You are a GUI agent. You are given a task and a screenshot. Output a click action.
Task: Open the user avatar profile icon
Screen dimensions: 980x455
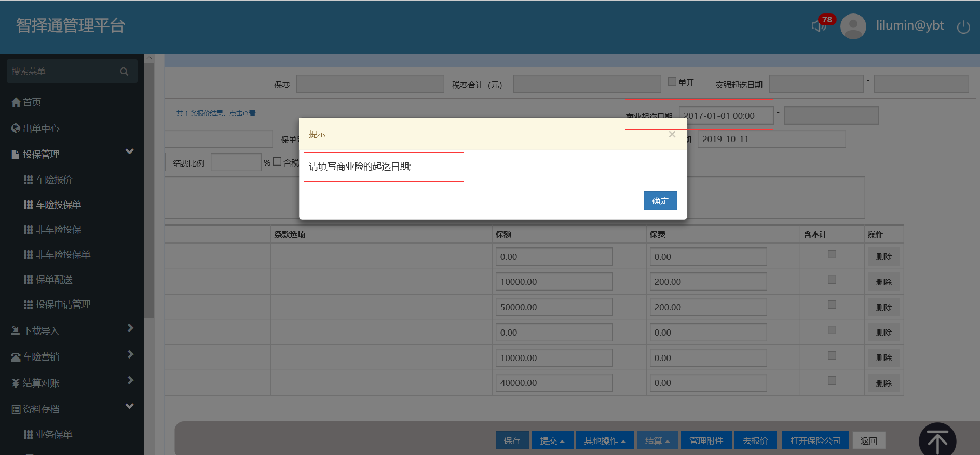click(x=853, y=26)
